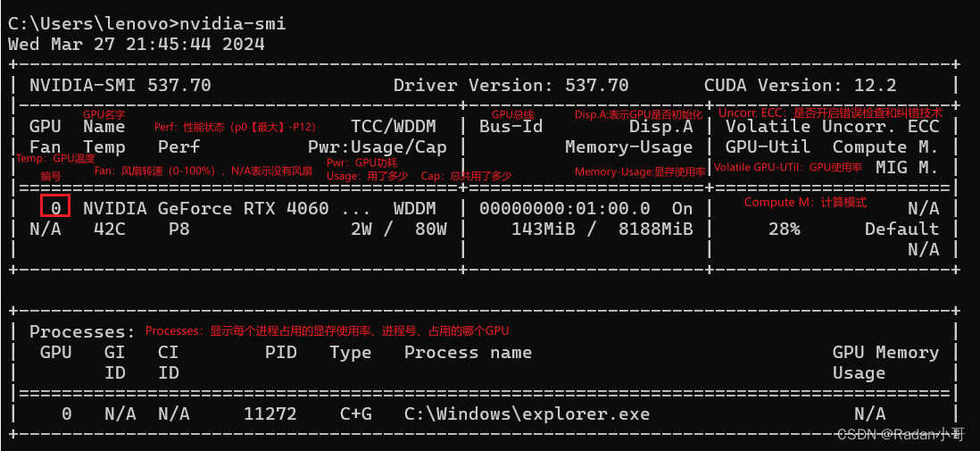Click the Perf header in white terminal text

tap(179, 147)
